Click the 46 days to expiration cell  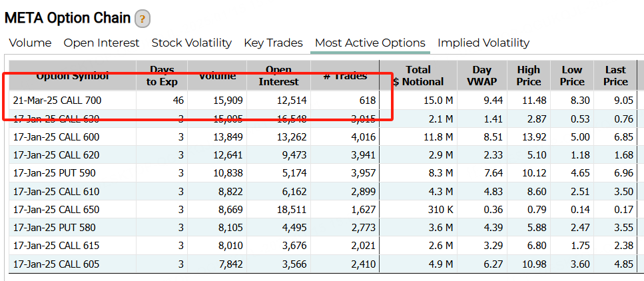tap(178, 101)
